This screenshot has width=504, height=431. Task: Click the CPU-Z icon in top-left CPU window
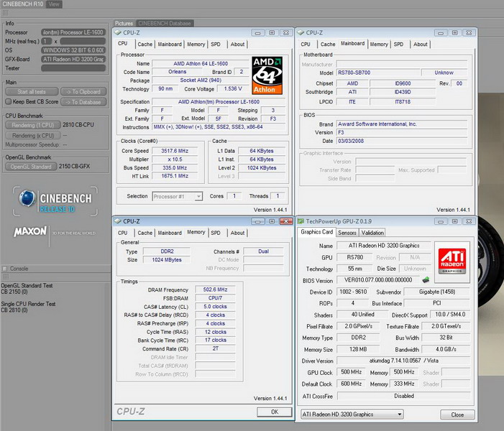click(118, 32)
